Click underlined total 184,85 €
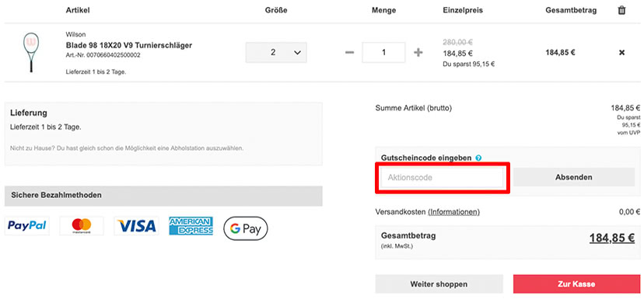This screenshot has height=299, width=644. pos(612,238)
